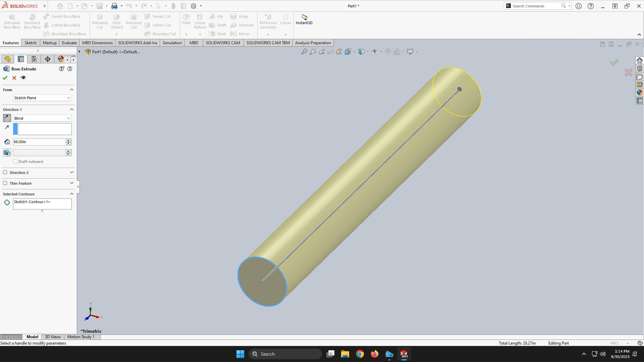The width and height of the screenshot is (644, 362).
Task: Collapse the Selected Contours section
Action: 72,194
